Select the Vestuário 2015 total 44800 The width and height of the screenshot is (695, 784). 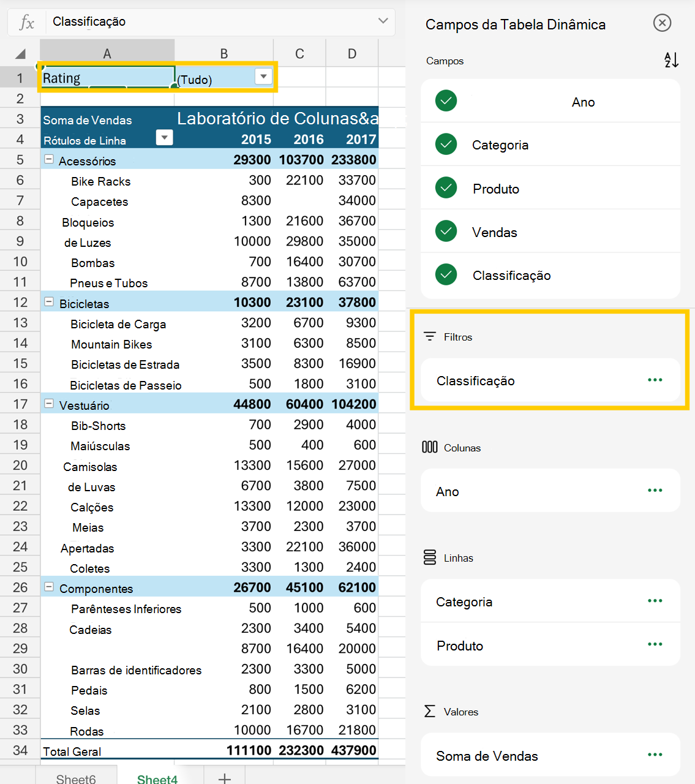pos(252,404)
